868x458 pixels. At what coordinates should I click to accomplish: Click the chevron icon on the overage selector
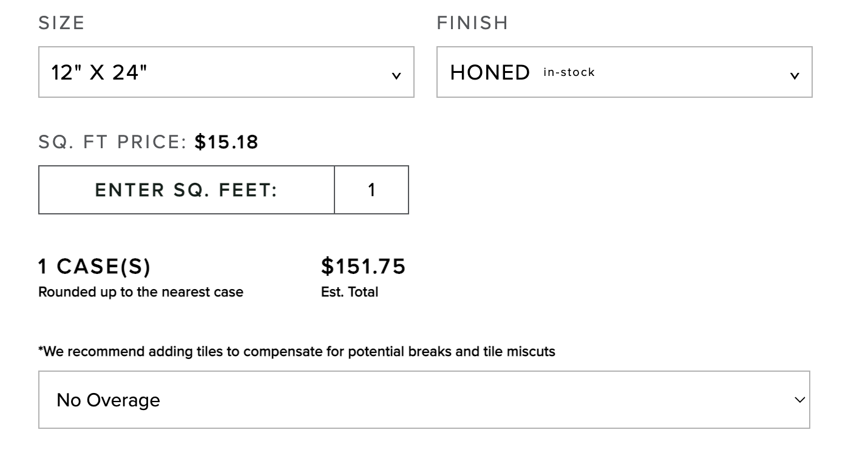click(x=799, y=400)
